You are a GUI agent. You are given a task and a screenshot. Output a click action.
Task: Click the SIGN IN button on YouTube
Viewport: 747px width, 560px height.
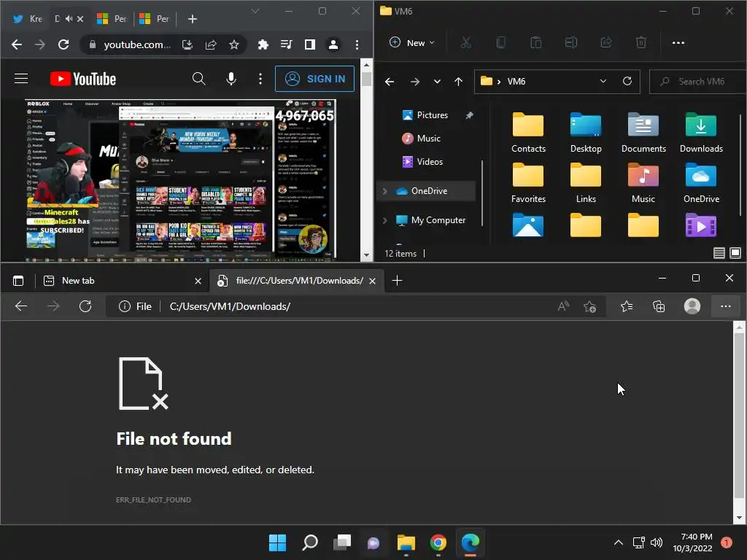pos(315,79)
